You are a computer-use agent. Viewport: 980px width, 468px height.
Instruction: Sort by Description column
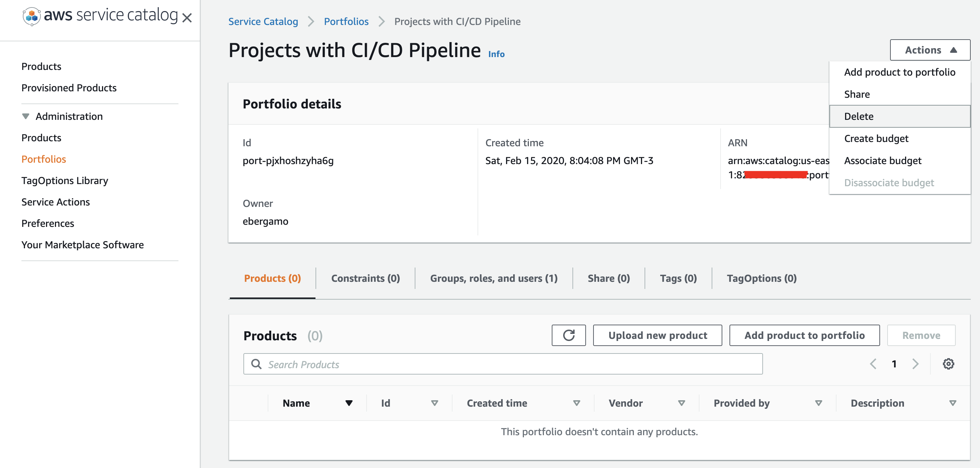point(952,403)
